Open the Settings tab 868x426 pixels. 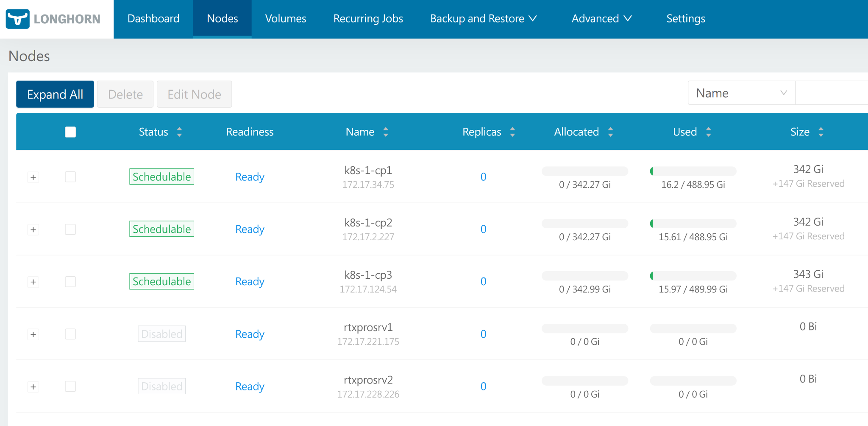point(686,19)
